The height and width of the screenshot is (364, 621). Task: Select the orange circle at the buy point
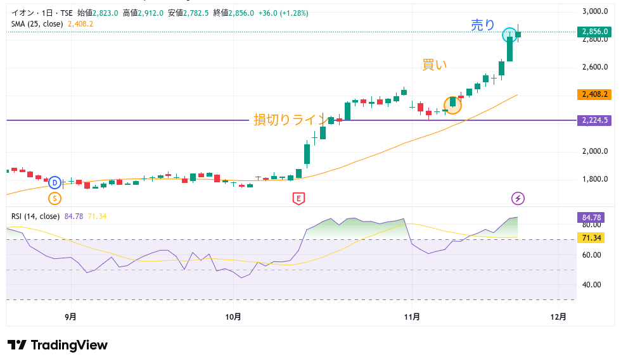click(x=452, y=104)
